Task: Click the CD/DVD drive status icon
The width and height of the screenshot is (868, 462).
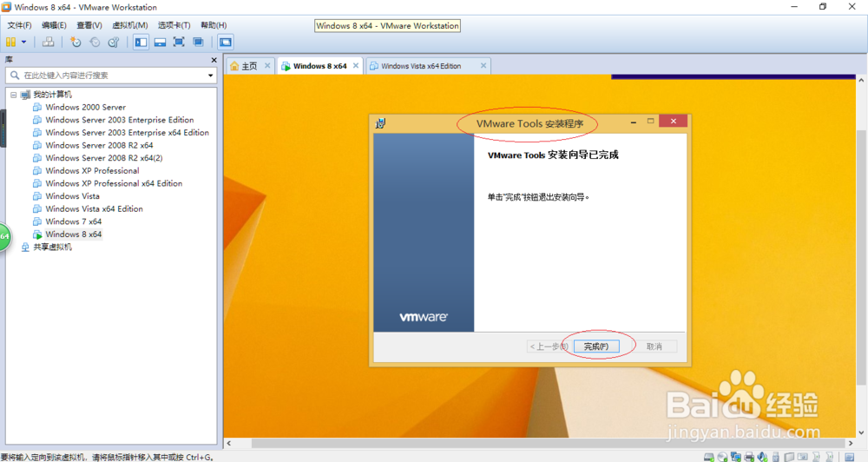Action: [x=722, y=457]
